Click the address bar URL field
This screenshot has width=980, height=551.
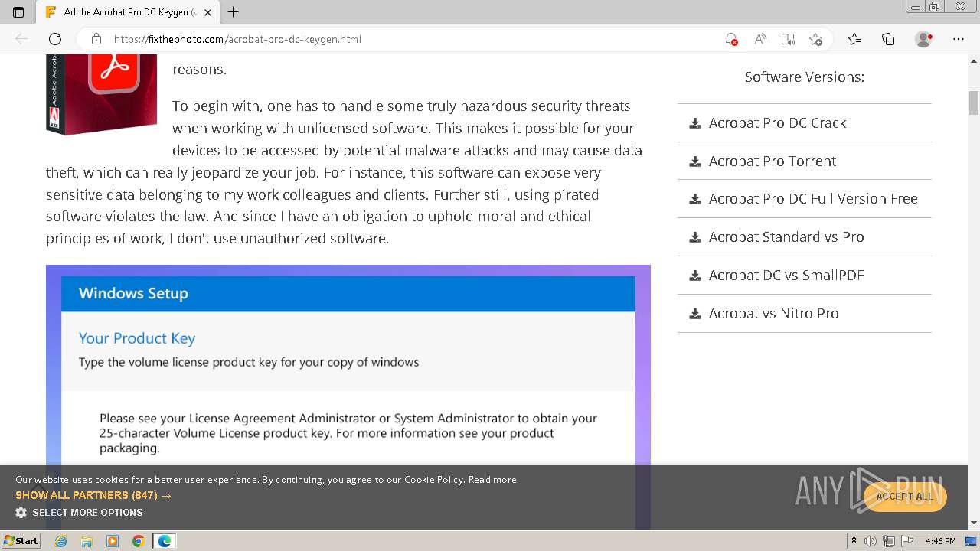tap(413, 39)
